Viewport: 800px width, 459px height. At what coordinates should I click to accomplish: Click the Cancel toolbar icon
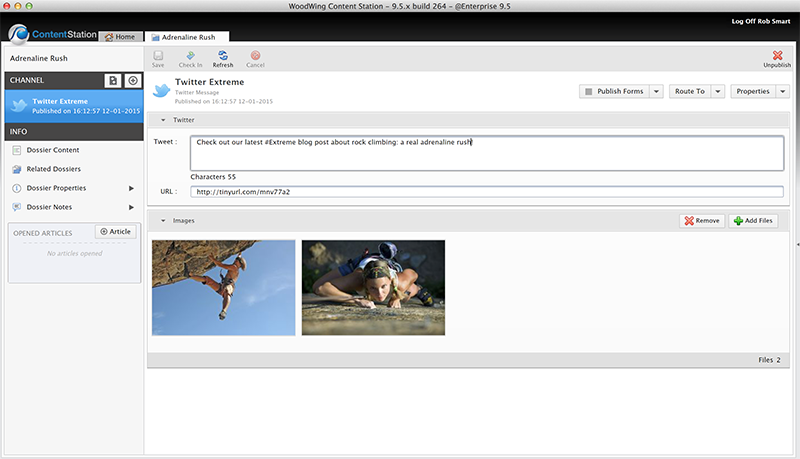[x=255, y=58]
